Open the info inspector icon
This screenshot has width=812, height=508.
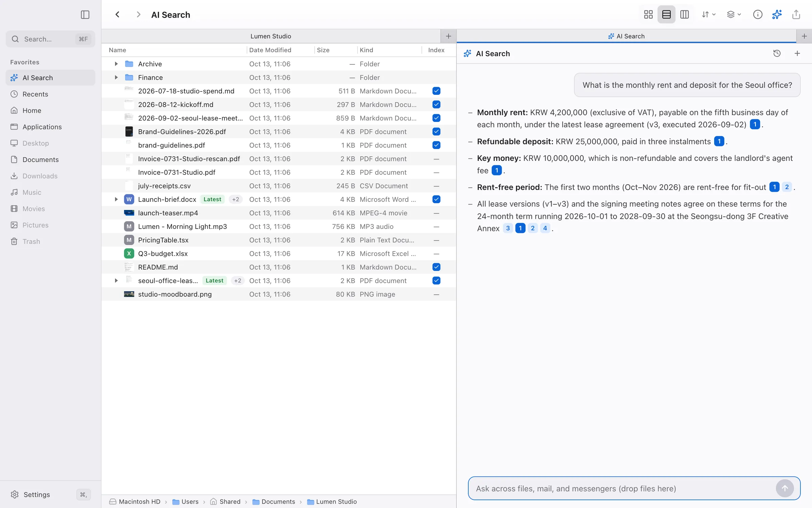click(x=758, y=15)
